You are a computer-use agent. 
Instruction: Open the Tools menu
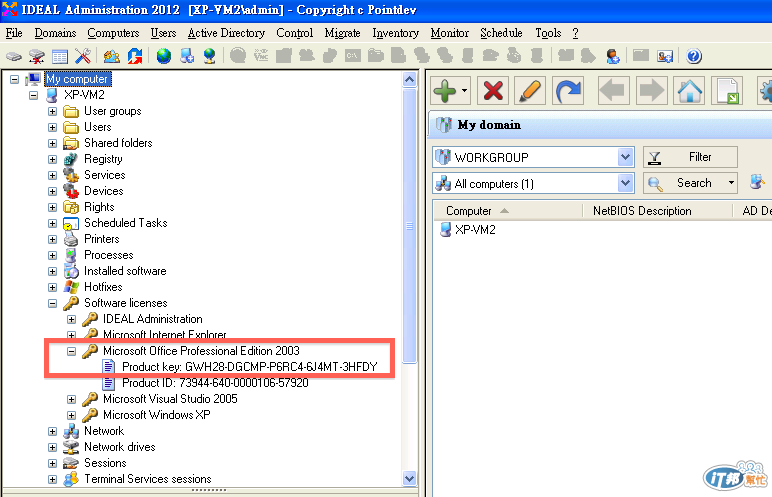point(548,33)
